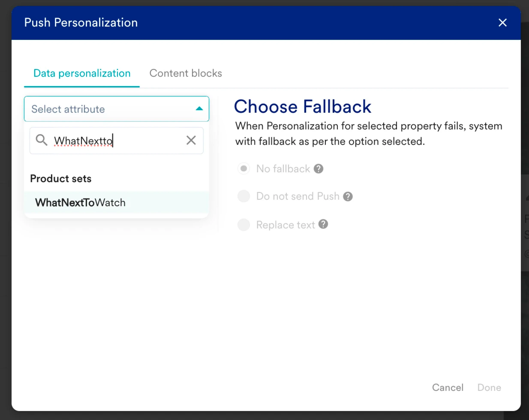Click the Choose Fallback heading

(302, 106)
